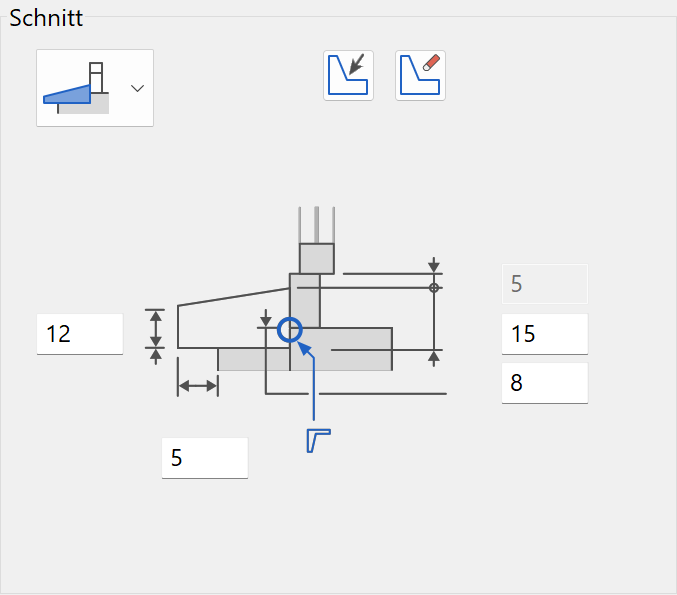
Task: Click the window frame lines atop diagram
Action: (x=316, y=225)
